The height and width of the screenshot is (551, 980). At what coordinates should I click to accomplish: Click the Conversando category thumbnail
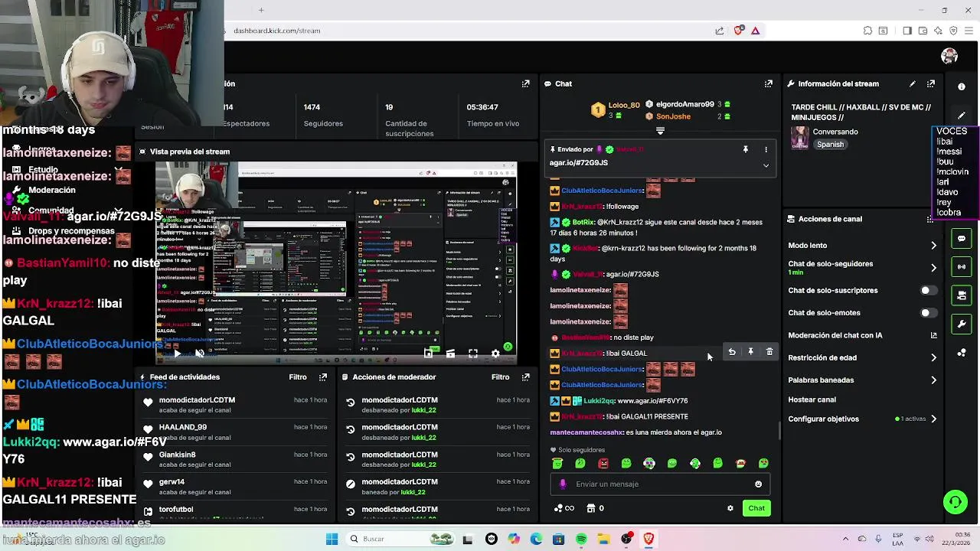pos(800,138)
